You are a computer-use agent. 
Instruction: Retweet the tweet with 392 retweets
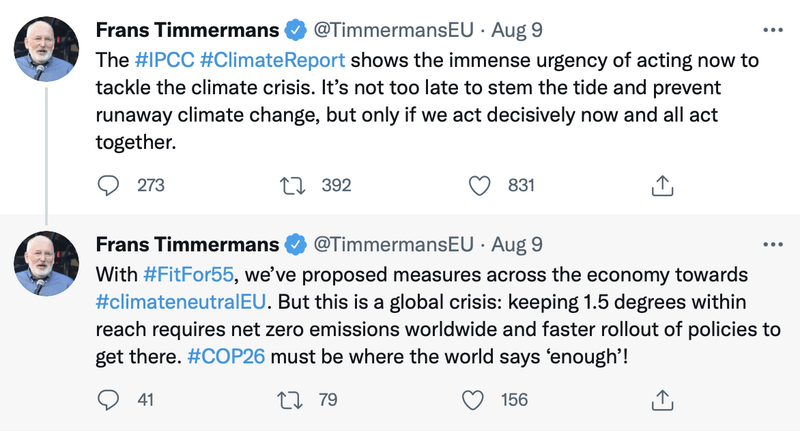[x=293, y=186]
